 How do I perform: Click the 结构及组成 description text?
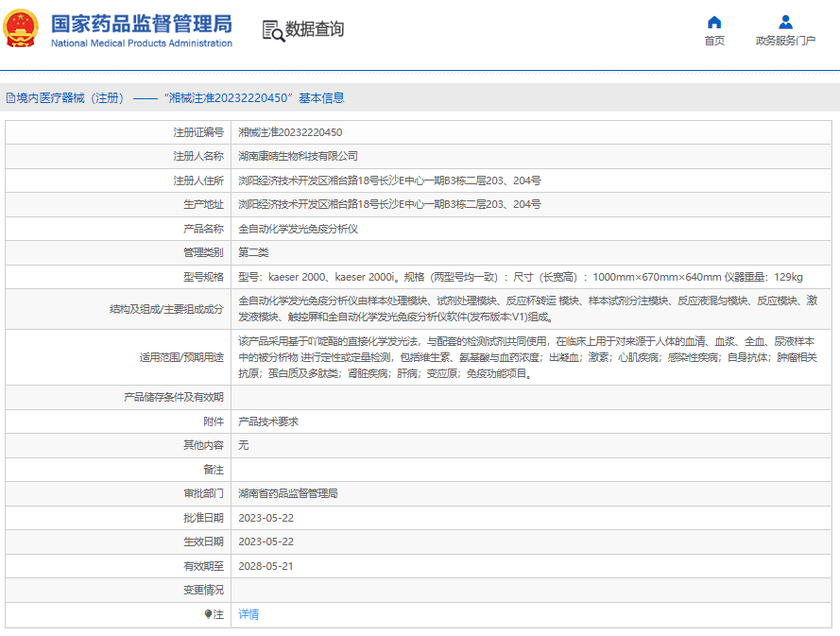527,309
